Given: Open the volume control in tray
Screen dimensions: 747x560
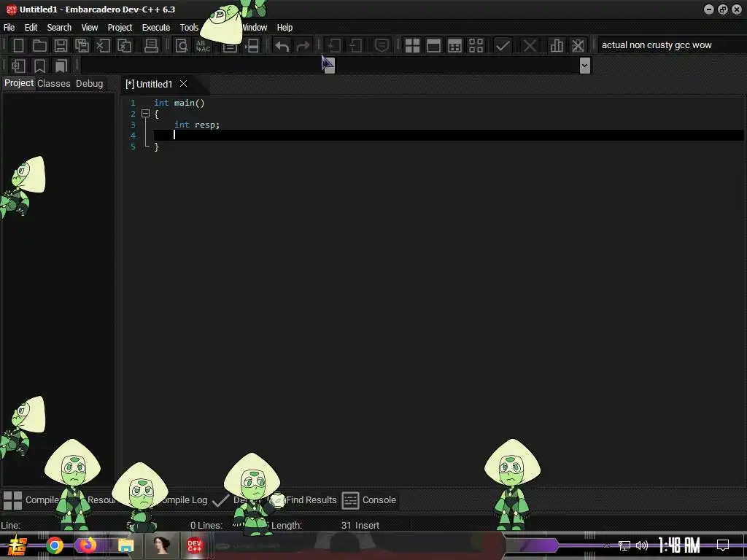Looking at the screenshot, I should [642, 545].
